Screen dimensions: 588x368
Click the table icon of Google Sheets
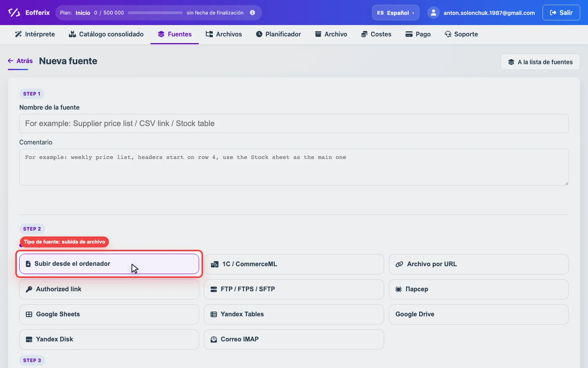pyautogui.click(x=29, y=314)
